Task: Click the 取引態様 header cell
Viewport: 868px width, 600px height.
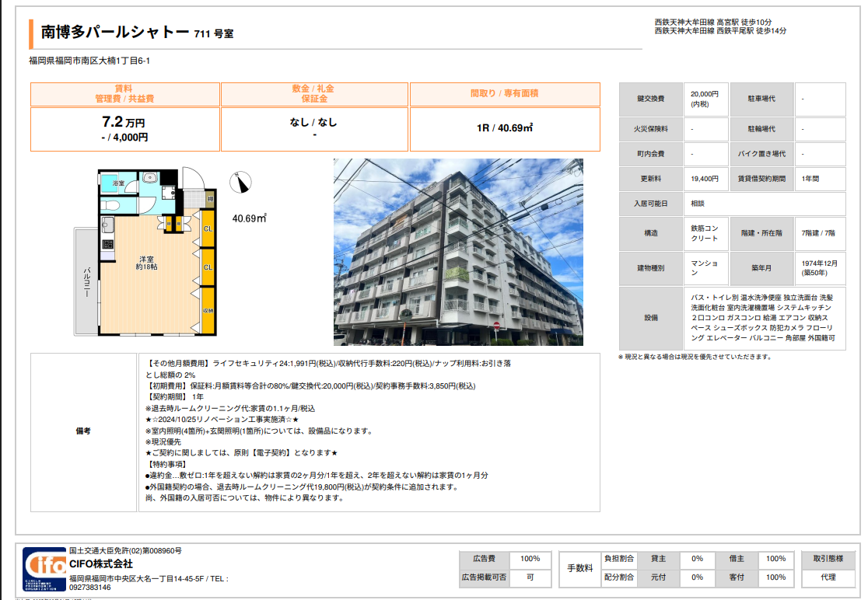Action: coord(828,559)
